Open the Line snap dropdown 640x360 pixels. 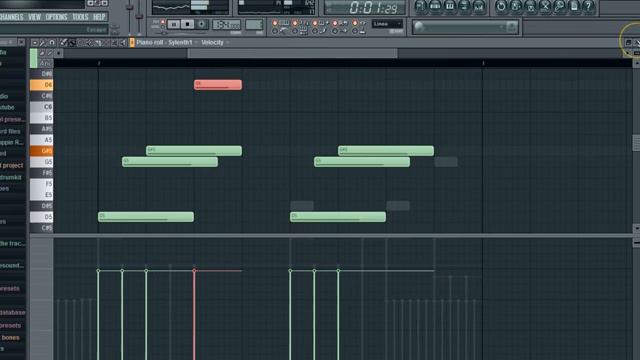coord(387,24)
